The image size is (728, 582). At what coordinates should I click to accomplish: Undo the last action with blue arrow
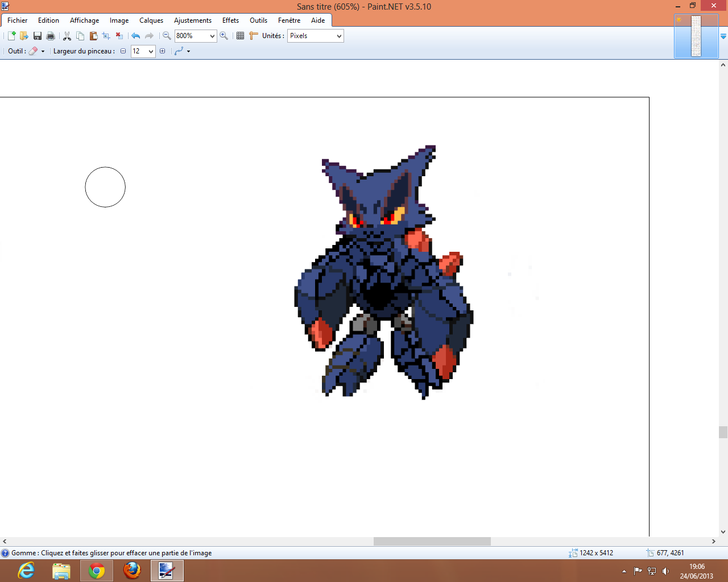point(135,36)
